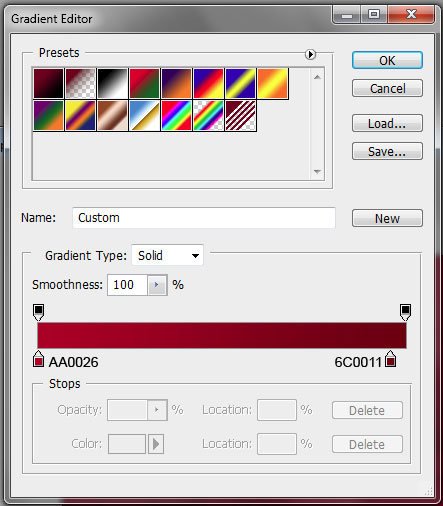This screenshot has height=506, width=443.
Task: Select the blue, yellow, blue gradient preset
Action: pos(240,83)
